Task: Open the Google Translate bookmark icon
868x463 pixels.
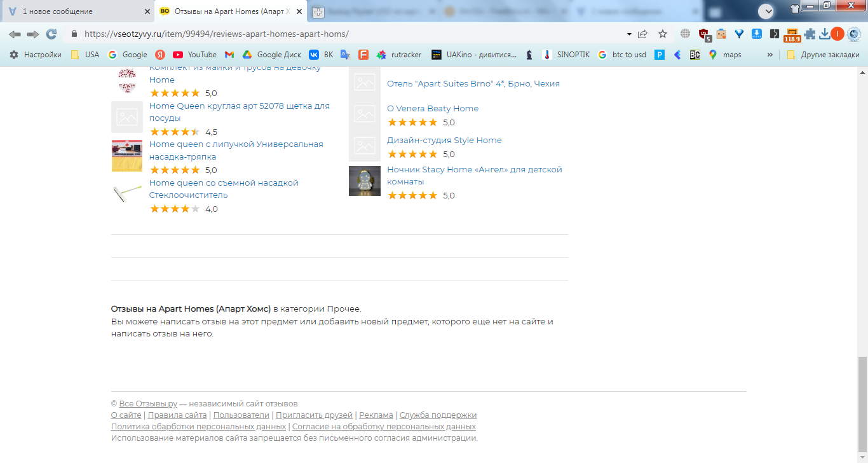Action: (x=345, y=55)
